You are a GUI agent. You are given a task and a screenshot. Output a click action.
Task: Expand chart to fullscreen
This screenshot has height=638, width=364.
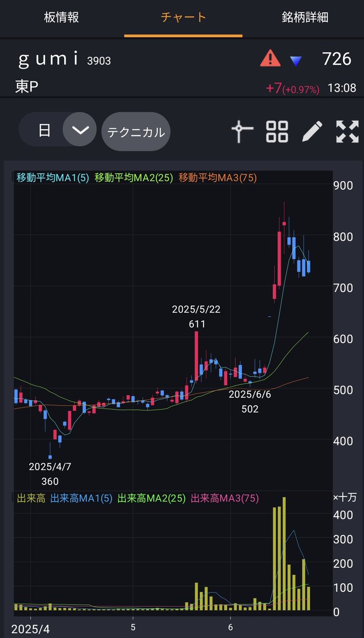pos(348,131)
